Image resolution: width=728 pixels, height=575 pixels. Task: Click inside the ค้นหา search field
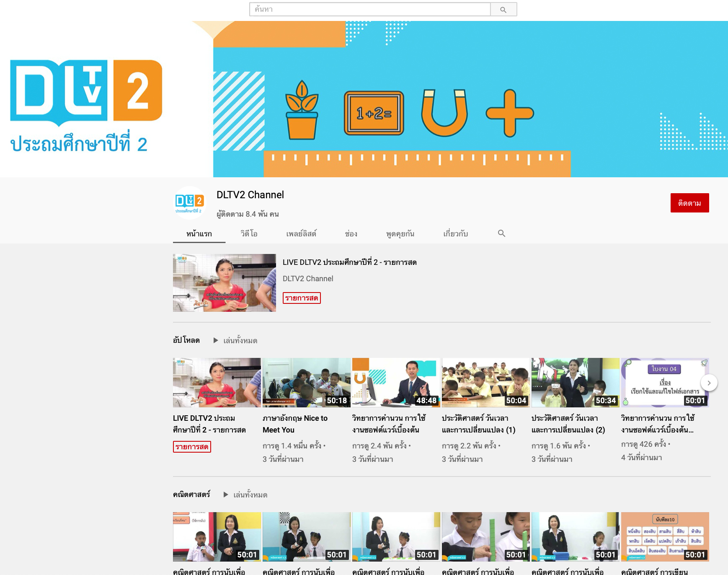(369, 10)
